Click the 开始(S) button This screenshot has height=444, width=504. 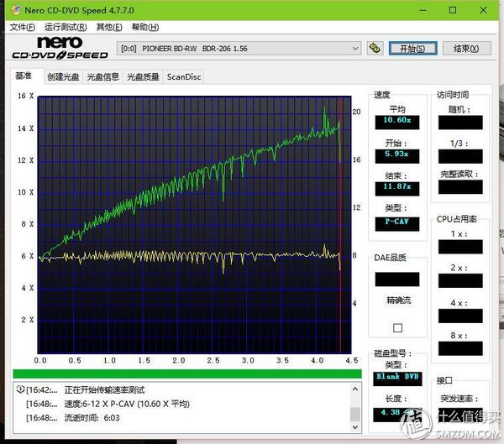click(412, 49)
